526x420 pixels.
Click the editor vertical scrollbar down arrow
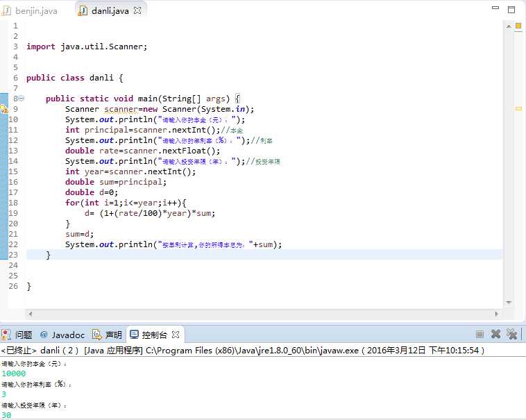[x=509, y=303]
